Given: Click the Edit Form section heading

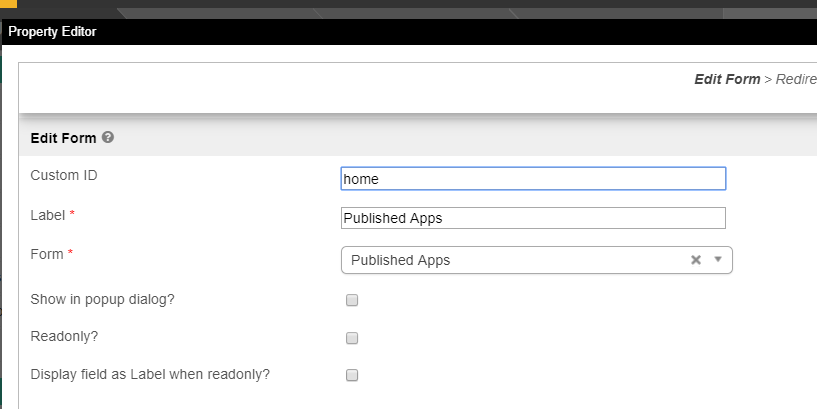Looking at the screenshot, I should [x=63, y=138].
